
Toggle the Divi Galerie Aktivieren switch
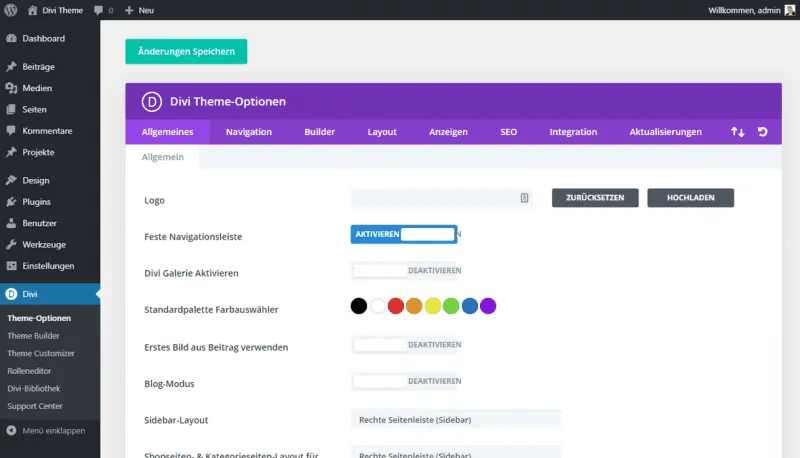[x=406, y=271]
